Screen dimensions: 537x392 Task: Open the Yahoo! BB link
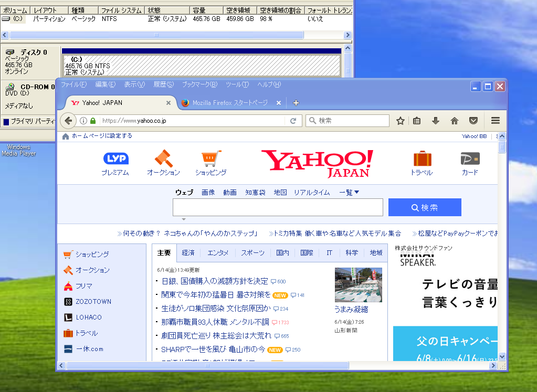point(474,136)
